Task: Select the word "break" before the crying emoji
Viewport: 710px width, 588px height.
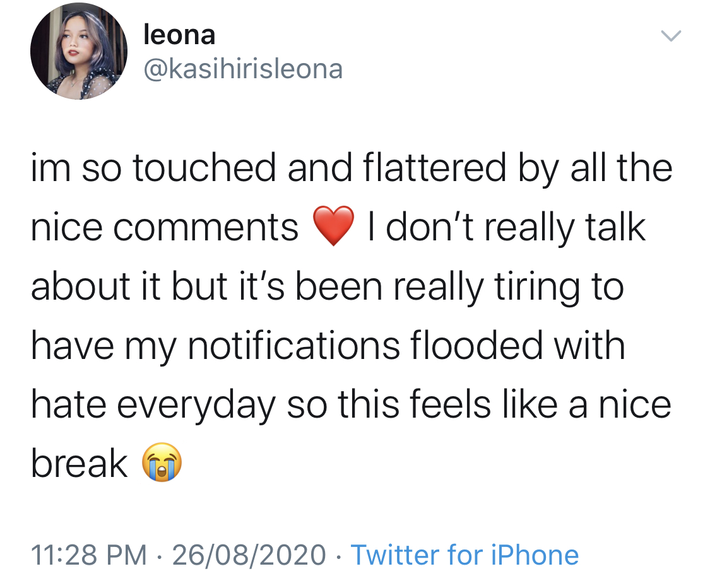Action: (80, 464)
